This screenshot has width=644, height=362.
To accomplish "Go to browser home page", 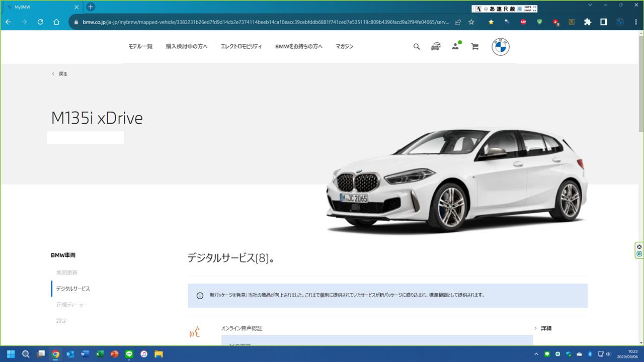I will pos(56,22).
